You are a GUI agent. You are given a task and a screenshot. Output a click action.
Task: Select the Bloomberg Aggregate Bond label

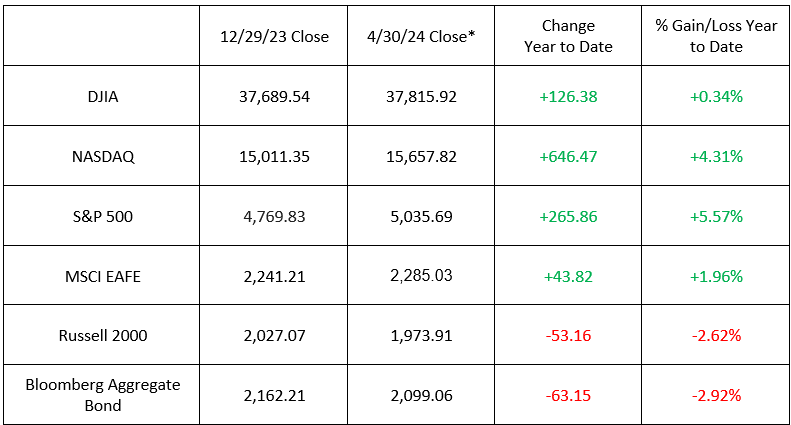pos(102,395)
